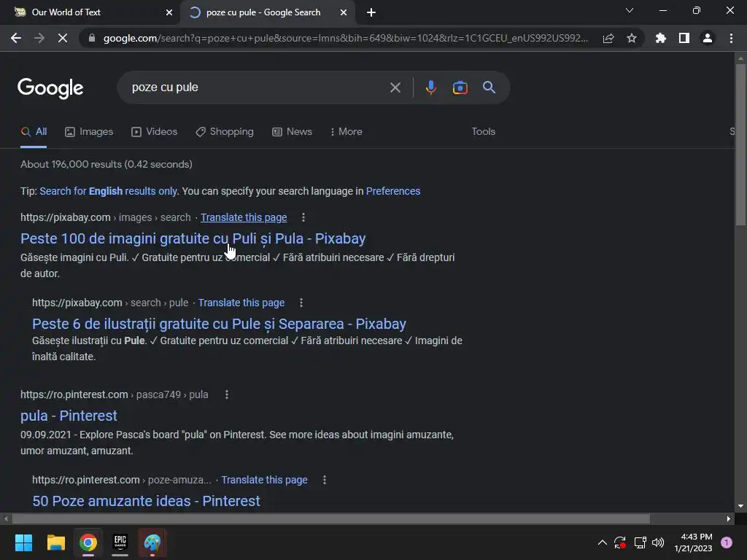The height and width of the screenshot is (560, 747).
Task: Click in the Google search input field
Action: click(x=258, y=87)
